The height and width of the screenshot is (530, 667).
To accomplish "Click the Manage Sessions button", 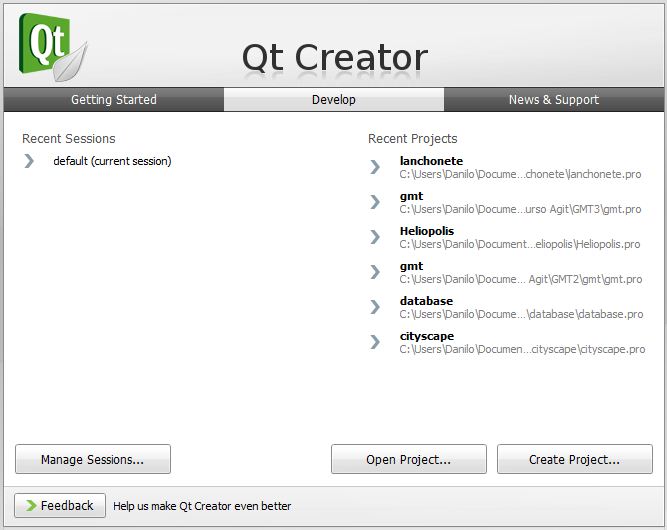I will [93, 459].
